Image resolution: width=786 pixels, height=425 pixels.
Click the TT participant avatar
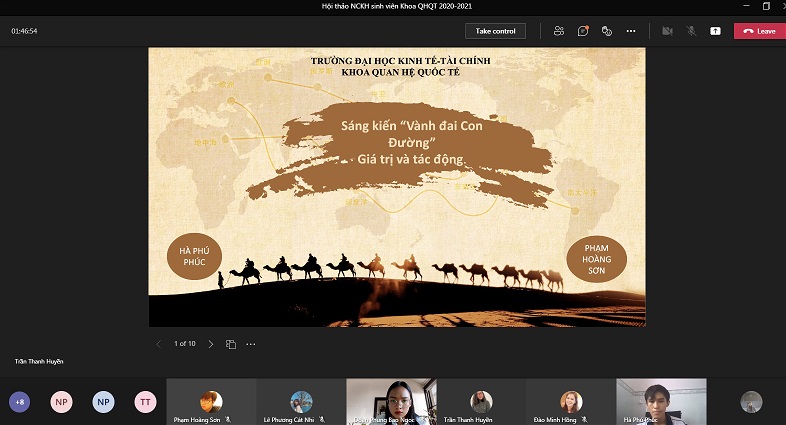point(146,401)
